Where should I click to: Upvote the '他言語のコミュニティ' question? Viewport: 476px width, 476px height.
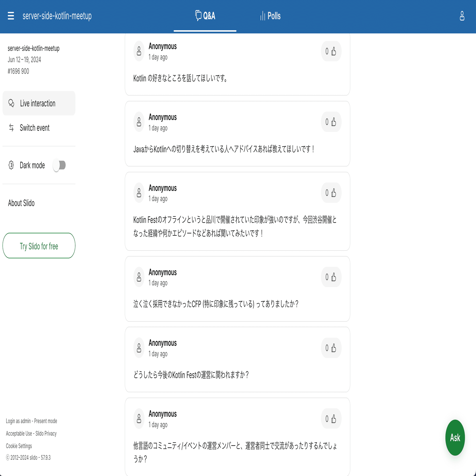[x=331, y=418]
